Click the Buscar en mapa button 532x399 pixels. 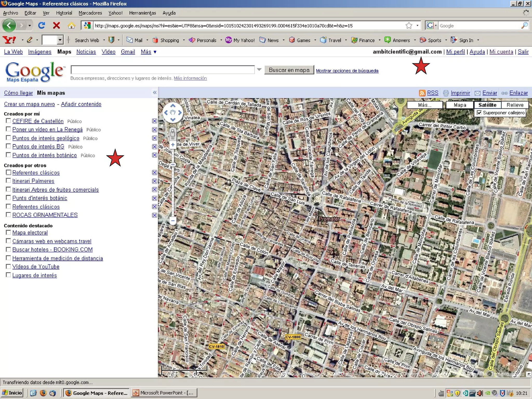pyautogui.click(x=289, y=70)
